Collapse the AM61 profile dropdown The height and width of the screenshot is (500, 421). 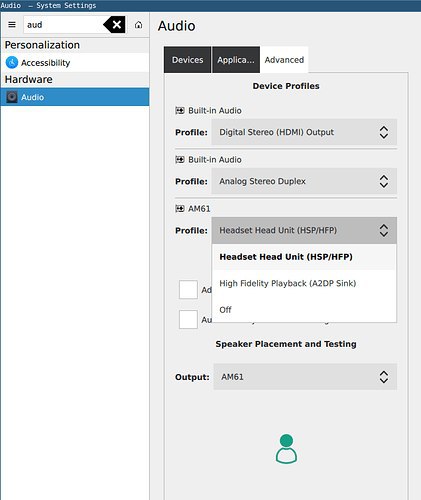[x=304, y=230]
